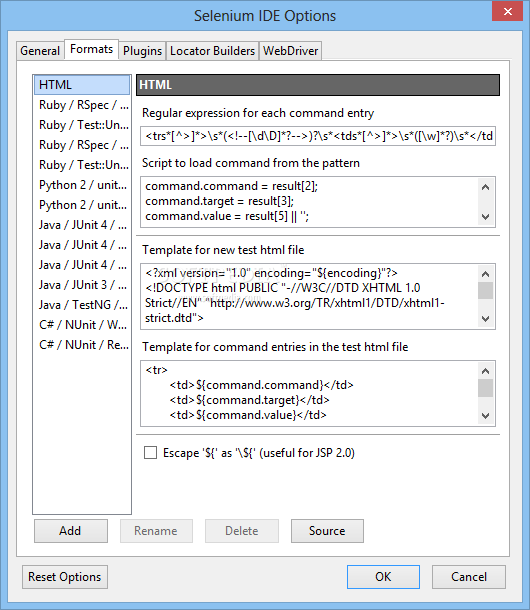This screenshot has height=610, width=530.
Task: Click the up arrow of the command entries template scrollbar
Action: [x=485, y=371]
